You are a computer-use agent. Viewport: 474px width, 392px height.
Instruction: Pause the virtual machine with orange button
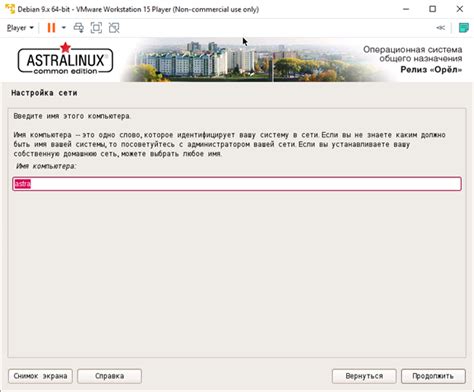(x=51, y=28)
